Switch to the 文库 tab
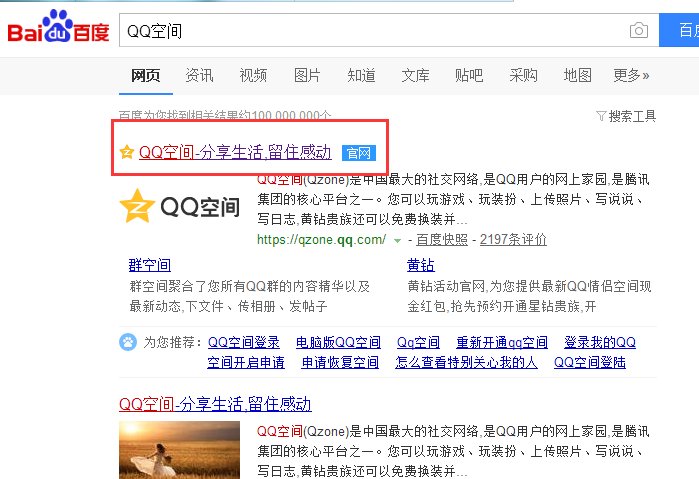 pos(415,75)
